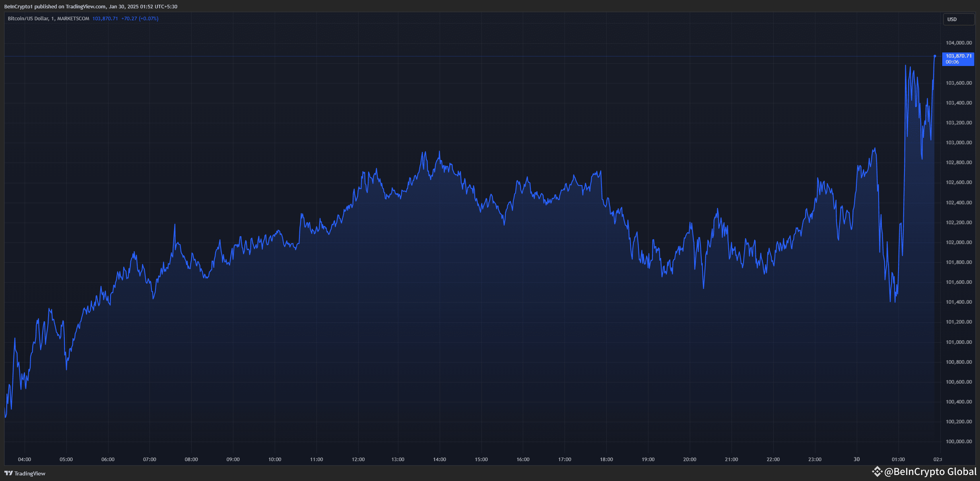Click the @BeInCrypto Global watermark text

[x=930, y=472]
